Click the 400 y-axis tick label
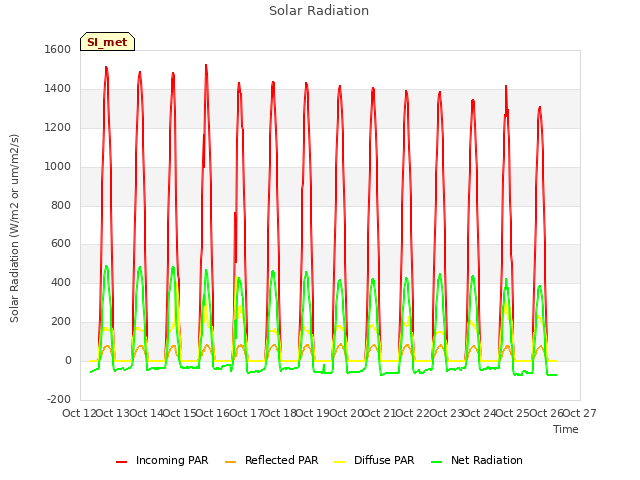 [61, 282]
